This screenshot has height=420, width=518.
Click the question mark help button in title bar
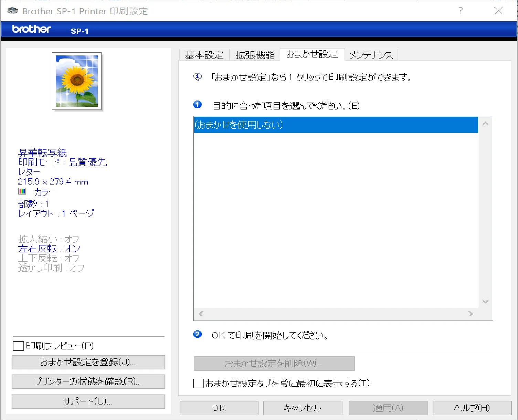click(461, 11)
